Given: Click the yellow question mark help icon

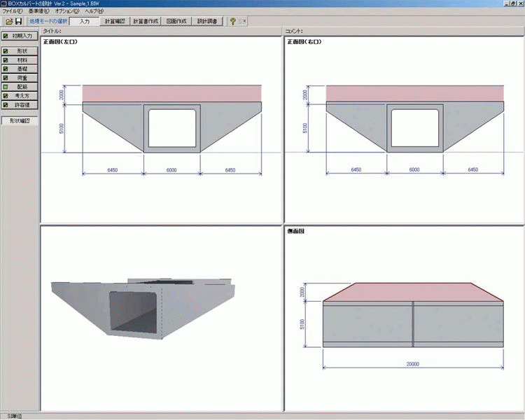Looking at the screenshot, I should [232, 21].
